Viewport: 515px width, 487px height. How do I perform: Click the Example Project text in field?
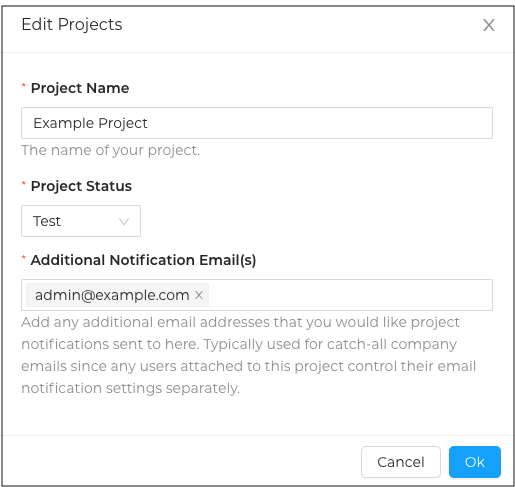coord(90,123)
